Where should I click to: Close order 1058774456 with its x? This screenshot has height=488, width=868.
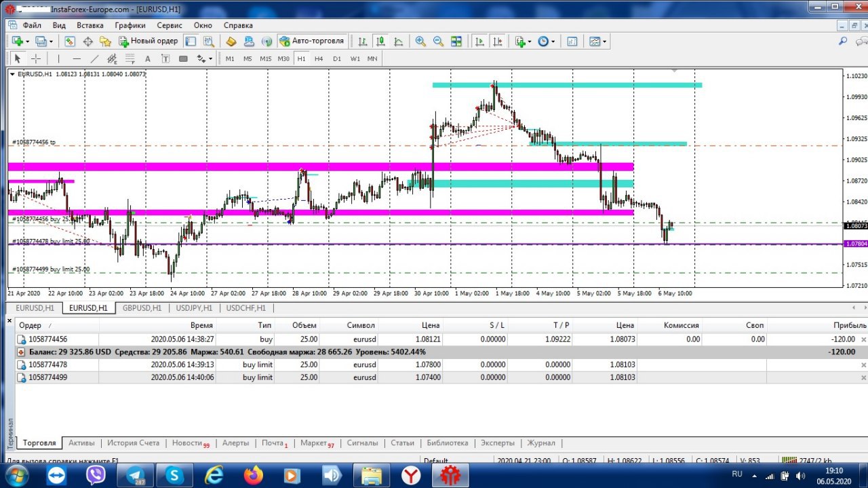tap(863, 339)
